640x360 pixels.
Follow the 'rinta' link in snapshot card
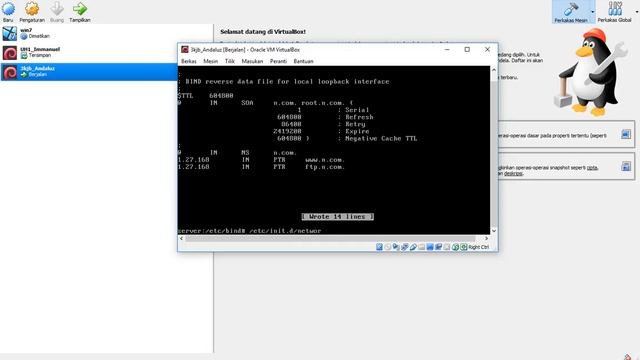[592, 168]
